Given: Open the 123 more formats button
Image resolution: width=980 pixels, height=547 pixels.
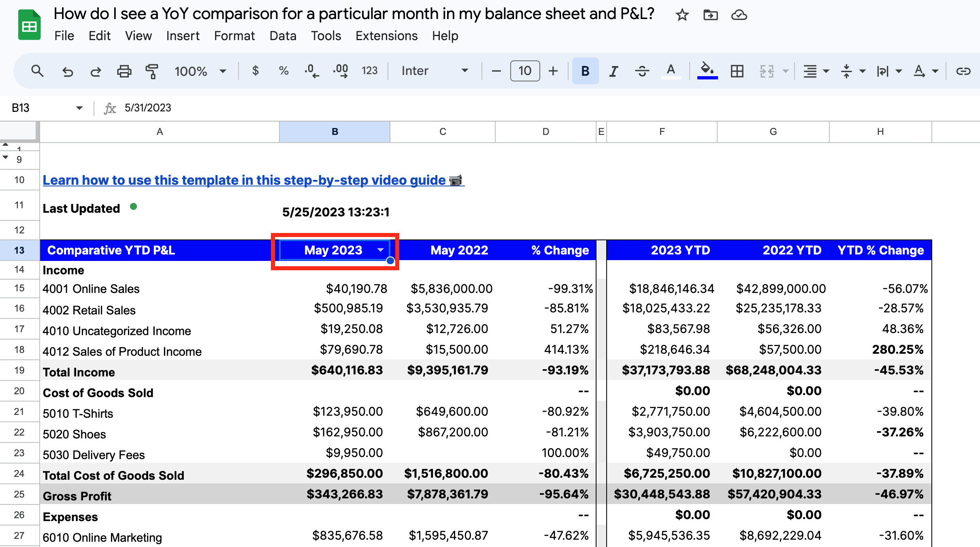Looking at the screenshot, I should 369,71.
